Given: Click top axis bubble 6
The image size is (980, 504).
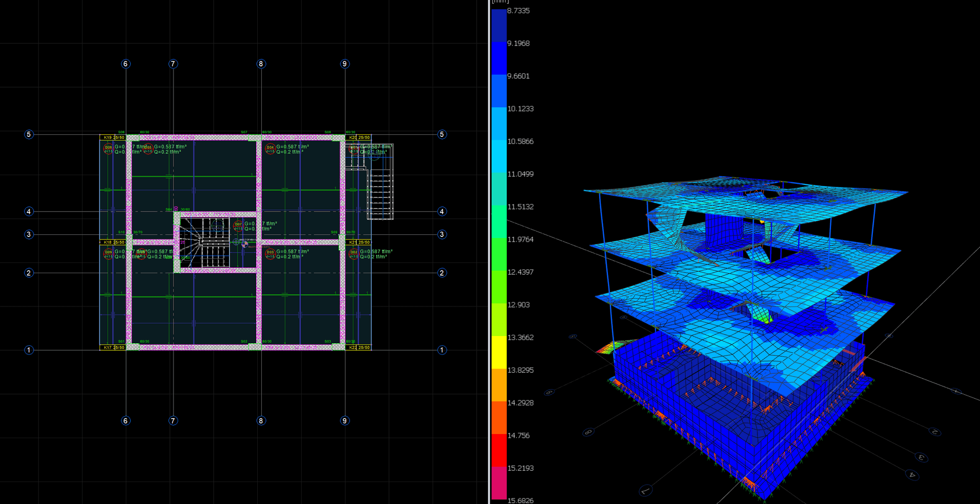Looking at the screenshot, I should pos(126,64).
